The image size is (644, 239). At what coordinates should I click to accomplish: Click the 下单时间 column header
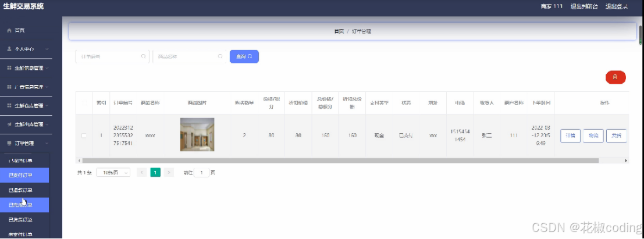[540, 103]
